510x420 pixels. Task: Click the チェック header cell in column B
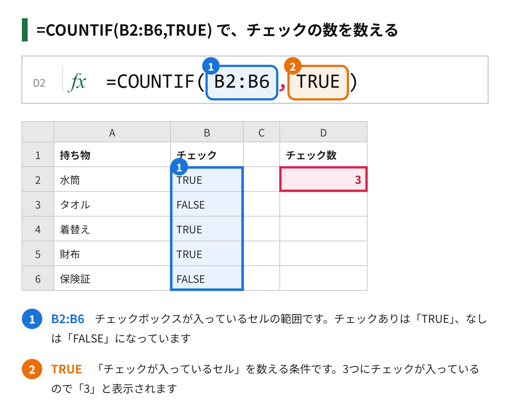207,155
